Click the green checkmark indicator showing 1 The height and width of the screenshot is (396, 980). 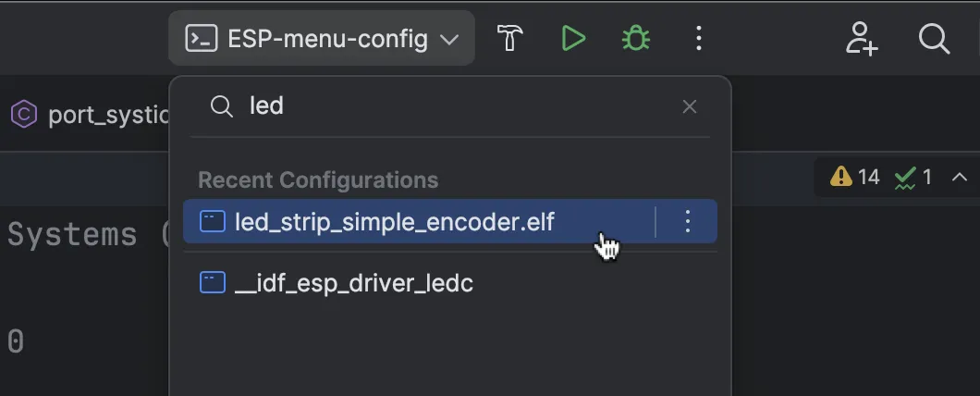pyautogui.click(x=913, y=176)
